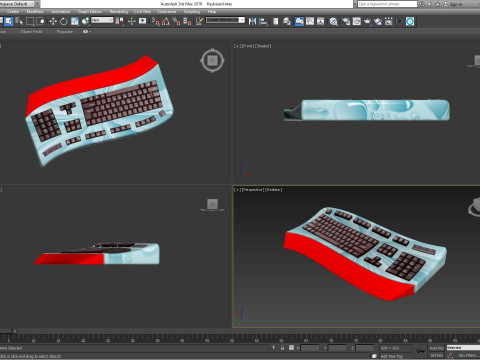Click the Render Production teapot icon
Viewport: 480px width, 360px height.
[x=367, y=21]
